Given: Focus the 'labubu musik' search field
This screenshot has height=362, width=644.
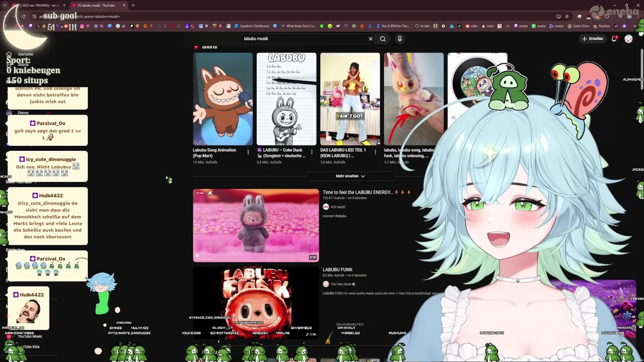Looking at the screenshot, I should coord(304,39).
